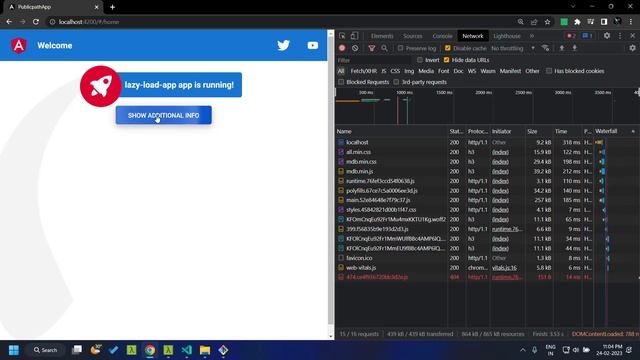The image size is (640, 360).
Task: Open the runtime initiator link of 399 chunk
Action: tap(507, 229)
